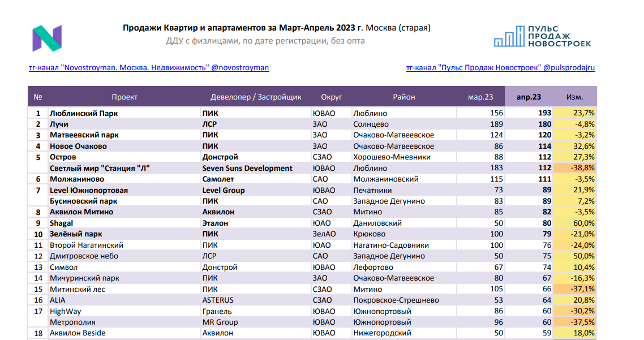This screenshot has width=644, height=340.
Task: Select the 'Аквилон Beside' project cell
Action: 124,333
